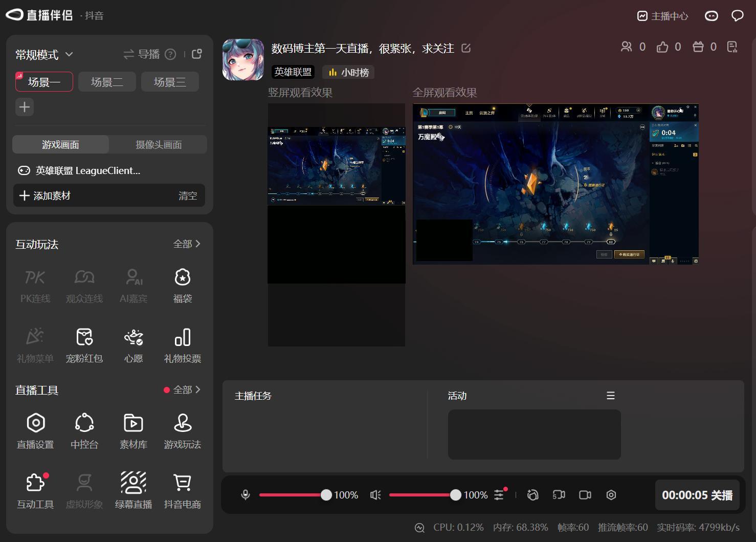Screen dimensions: 756x542
Task: Click the screen cast icon in bottom bar
Action: coord(559,495)
